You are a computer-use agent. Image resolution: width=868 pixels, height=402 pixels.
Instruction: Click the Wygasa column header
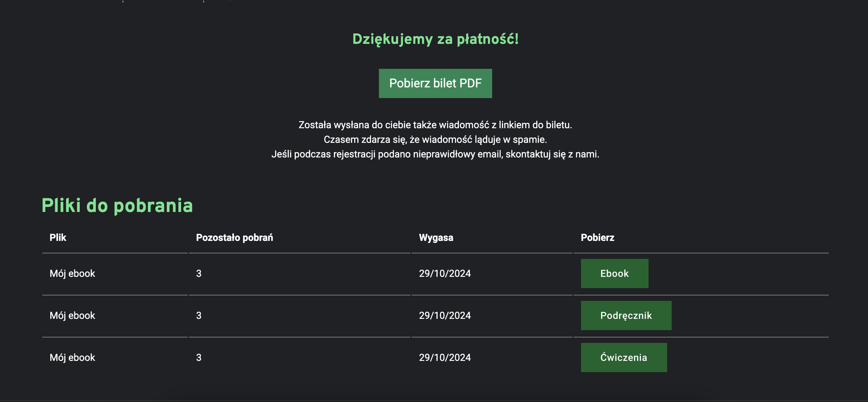[436, 238]
